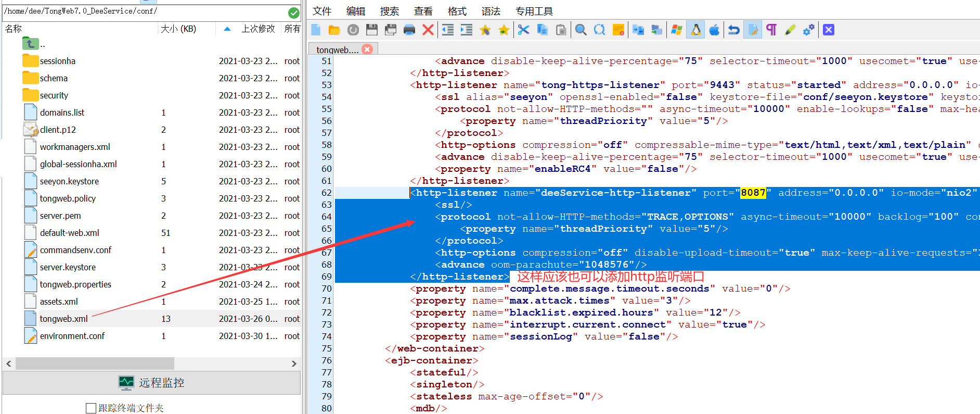Click the scissors Cut icon
The image size is (980, 414).
[x=523, y=30]
